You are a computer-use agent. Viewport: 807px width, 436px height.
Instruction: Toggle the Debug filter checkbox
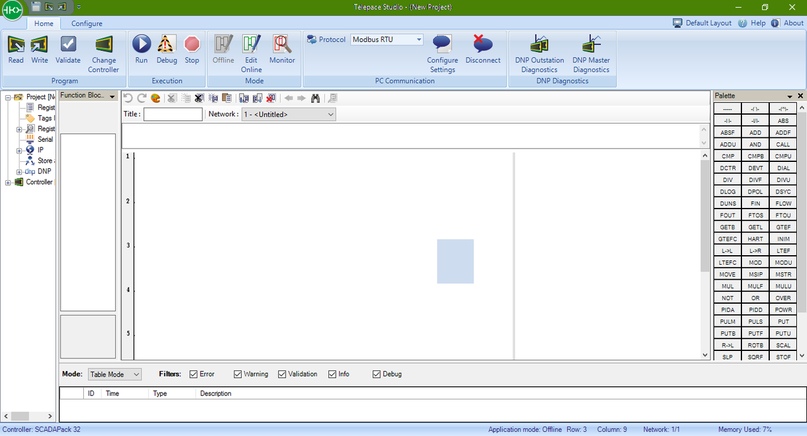point(377,374)
